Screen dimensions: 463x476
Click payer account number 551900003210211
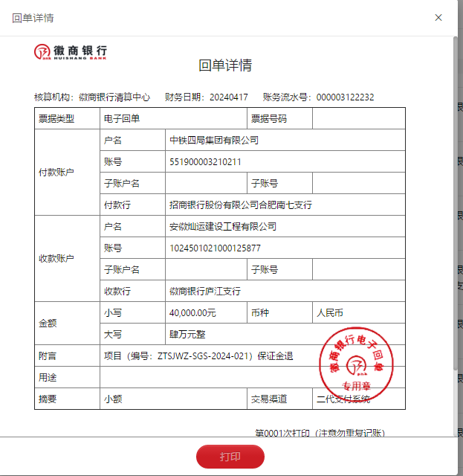(x=205, y=161)
